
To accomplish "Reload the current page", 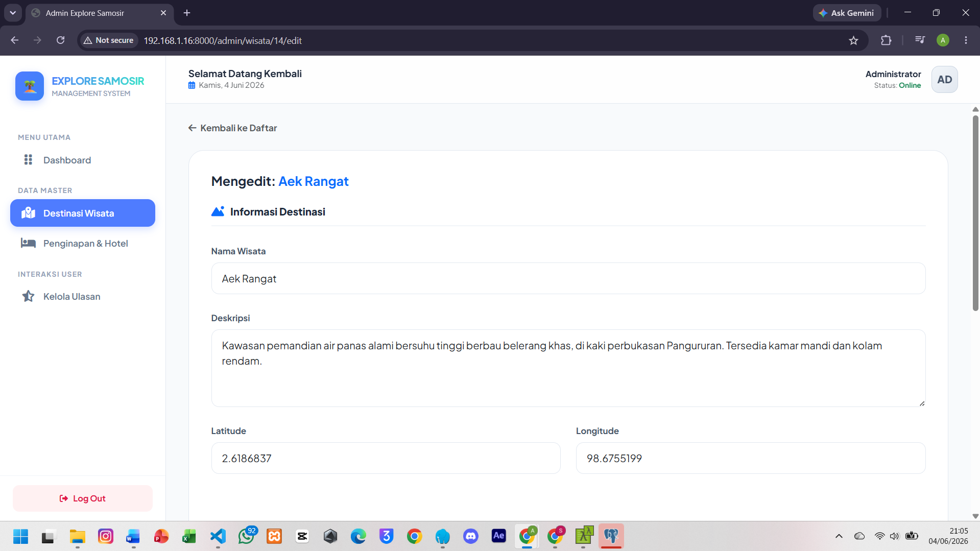I will coord(60,40).
